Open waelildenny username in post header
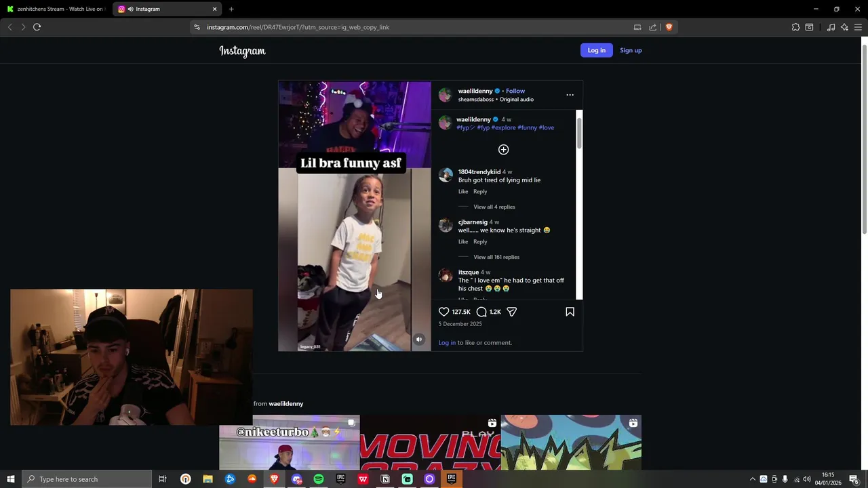868x488 pixels. coord(475,91)
